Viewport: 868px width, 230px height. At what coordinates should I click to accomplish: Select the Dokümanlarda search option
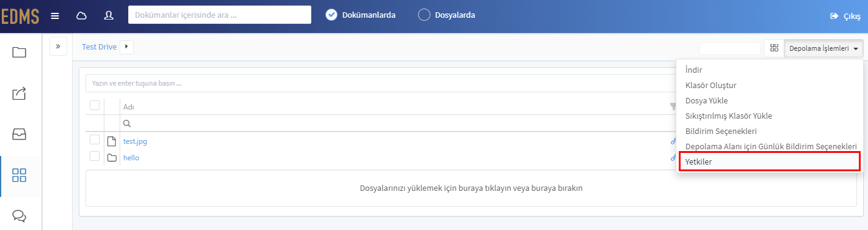pos(360,15)
